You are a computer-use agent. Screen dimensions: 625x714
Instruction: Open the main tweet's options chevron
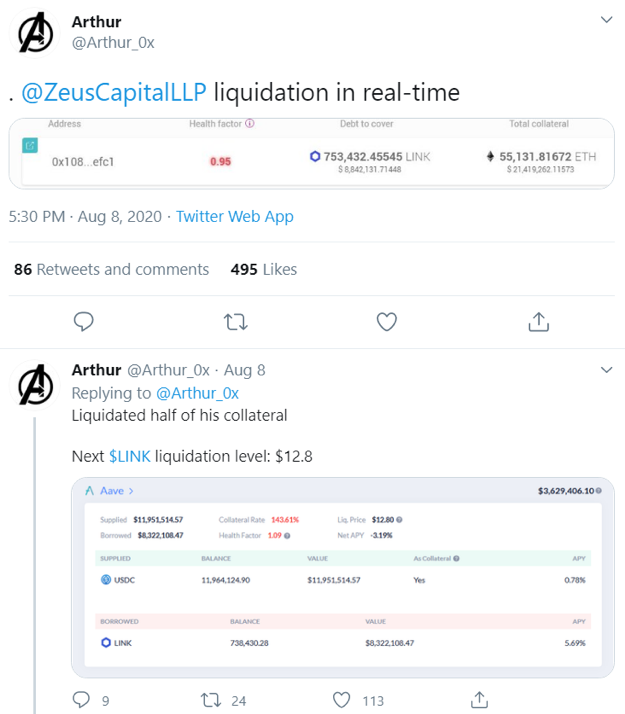pyautogui.click(x=606, y=20)
